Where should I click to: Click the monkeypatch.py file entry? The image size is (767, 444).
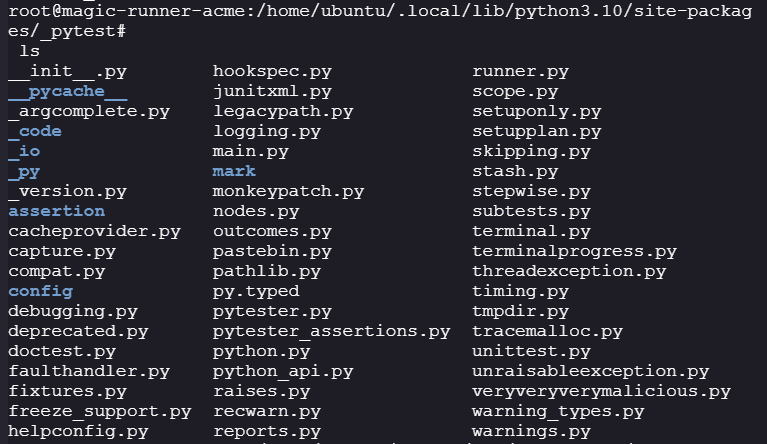click(288, 191)
